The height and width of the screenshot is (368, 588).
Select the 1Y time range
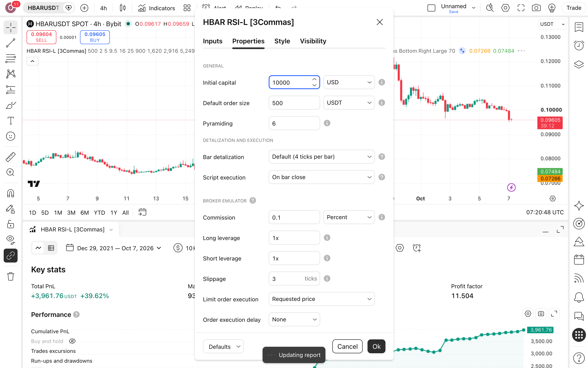[114, 213]
